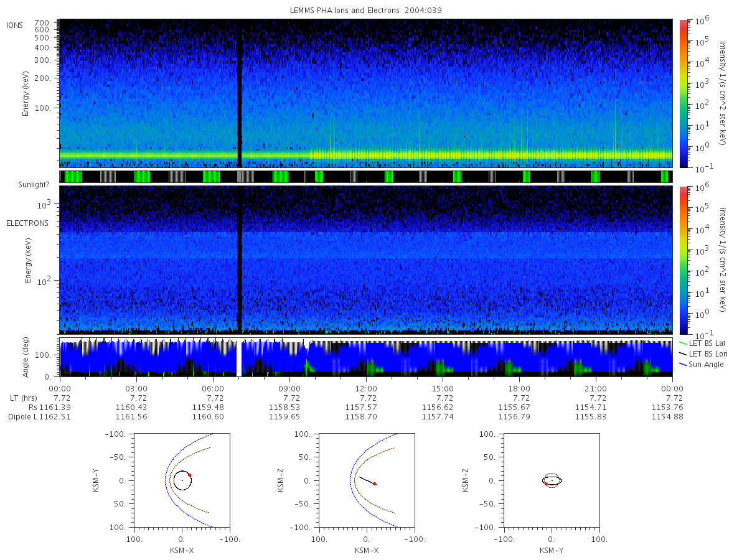The image size is (747, 560).
Task: Click the LEMMS PHA Ions and Electrons title
Action: point(366,11)
